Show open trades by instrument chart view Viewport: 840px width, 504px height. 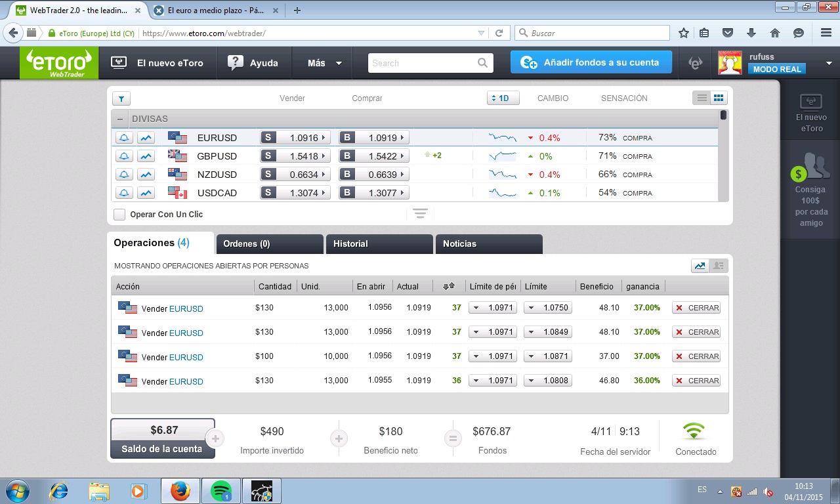pyautogui.click(x=700, y=266)
